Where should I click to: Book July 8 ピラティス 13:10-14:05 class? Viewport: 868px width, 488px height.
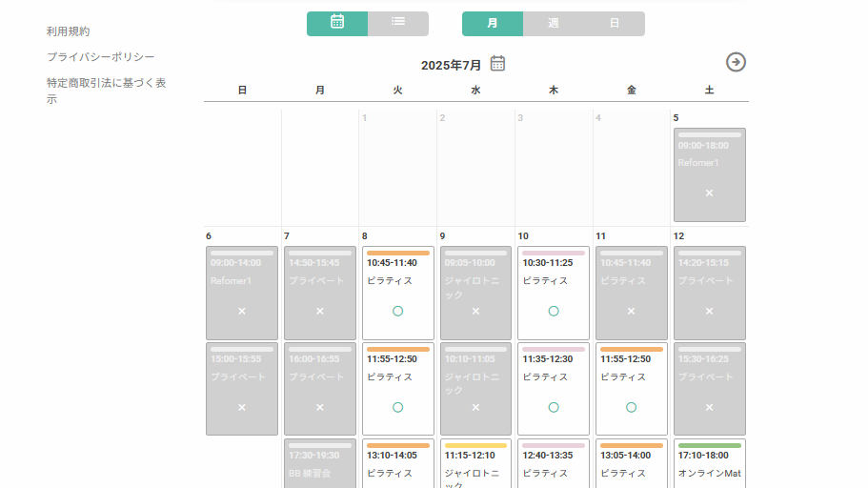tap(398, 463)
